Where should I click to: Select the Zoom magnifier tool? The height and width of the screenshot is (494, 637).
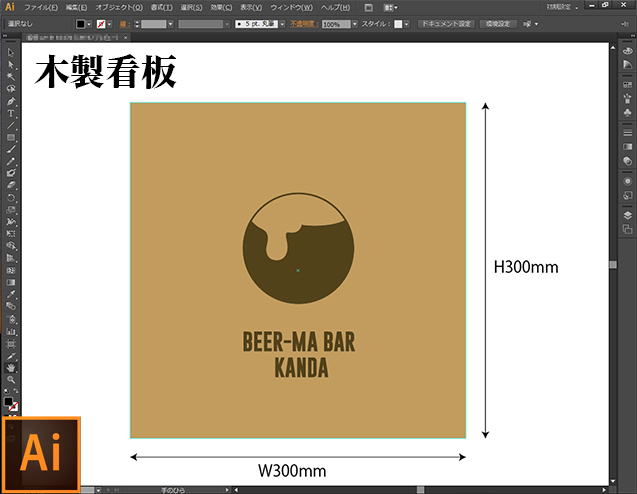11,380
